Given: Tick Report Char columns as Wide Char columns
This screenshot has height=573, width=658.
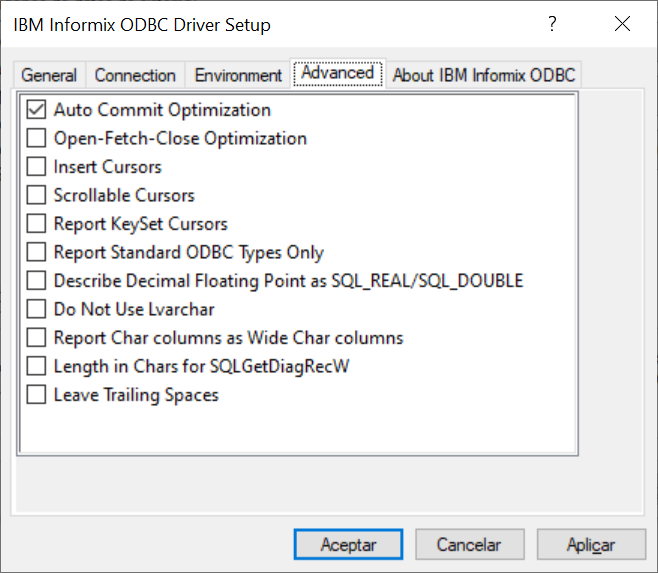Looking at the screenshot, I should [36, 338].
